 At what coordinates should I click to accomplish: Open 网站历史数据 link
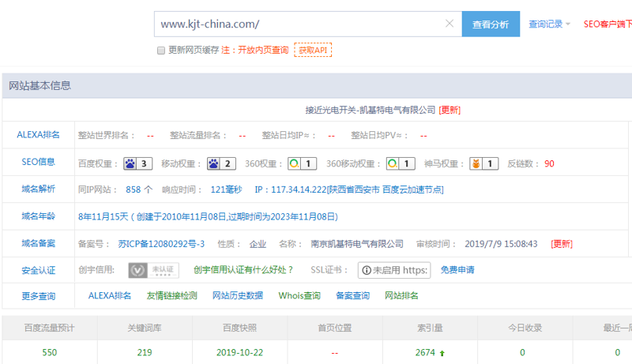[238, 295]
